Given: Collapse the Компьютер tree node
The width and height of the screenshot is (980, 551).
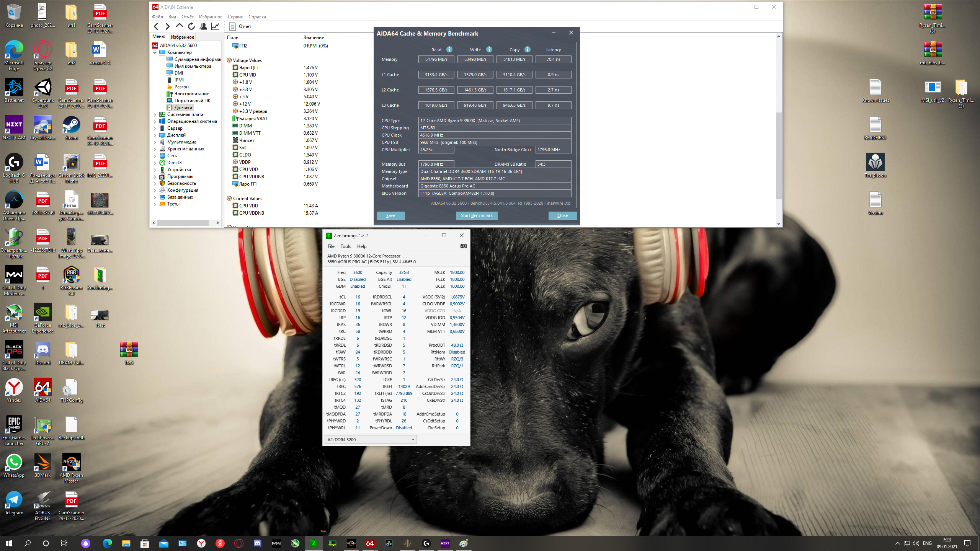Looking at the screenshot, I should (155, 52).
